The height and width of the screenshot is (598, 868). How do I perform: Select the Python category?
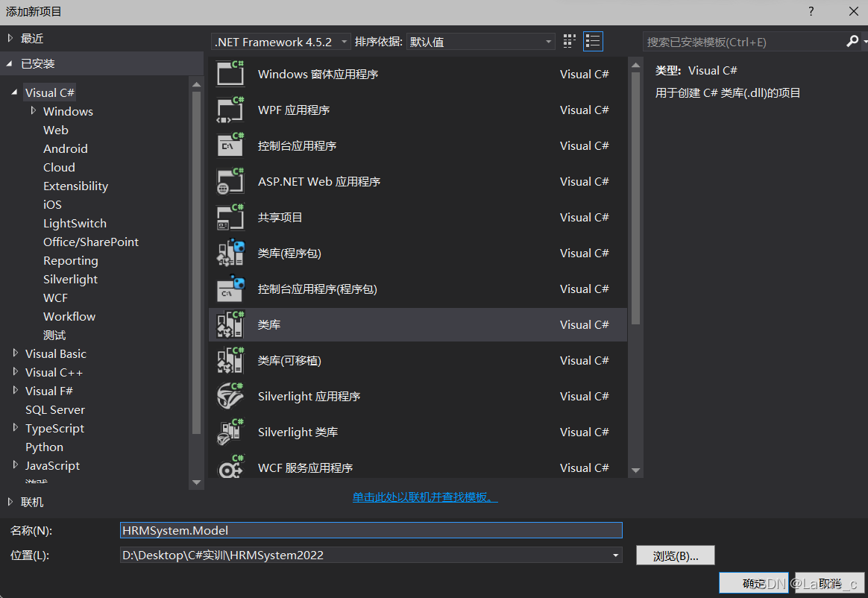coord(44,447)
